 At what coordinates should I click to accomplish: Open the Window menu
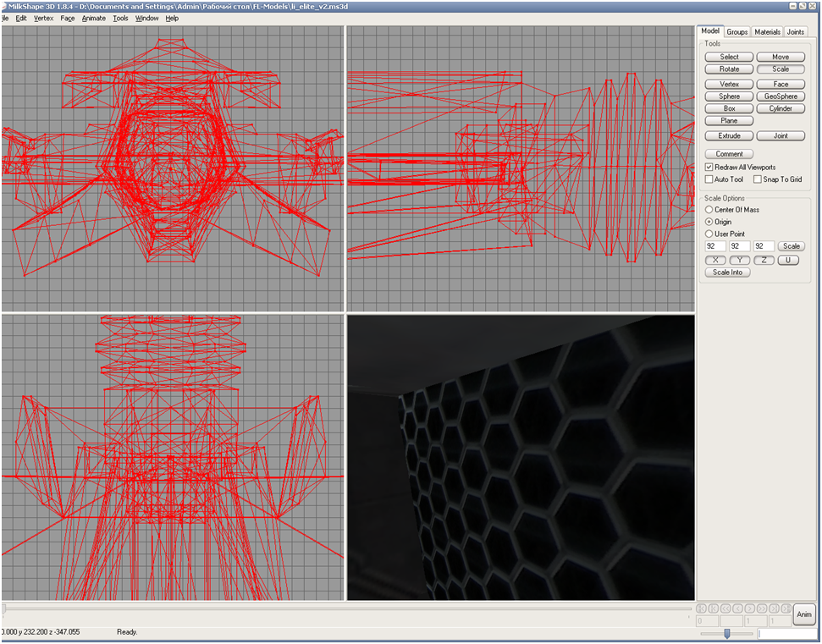pos(146,18)
